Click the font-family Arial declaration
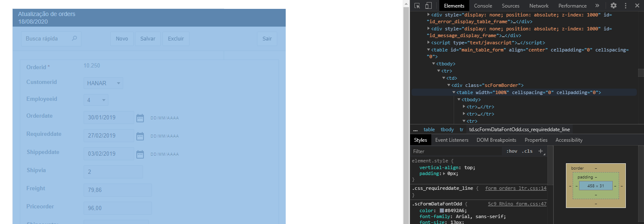644x224 pixels. point(463,217)
